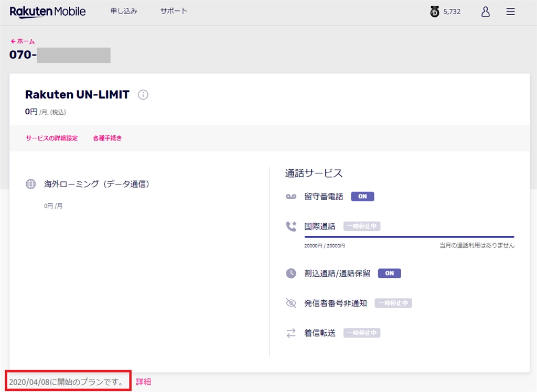This screenshot has height=392, width=537.
Task: Go back via ホーム link
Action: 23,41
